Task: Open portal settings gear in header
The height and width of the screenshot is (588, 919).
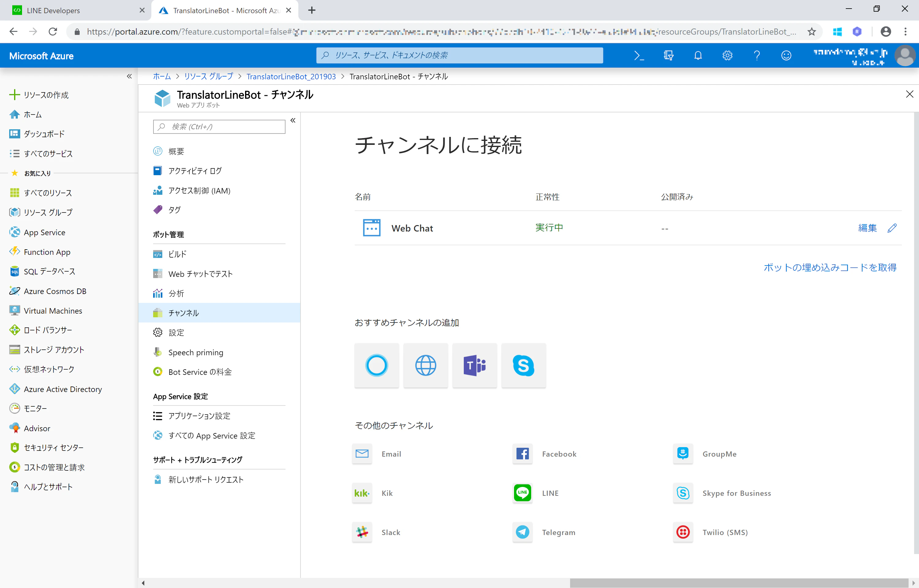Action: (x=727, y=55)
